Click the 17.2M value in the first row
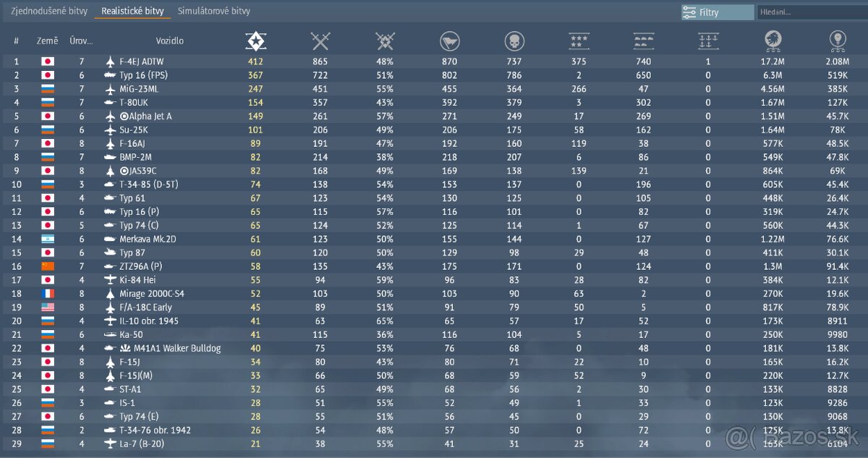 [773, 62]
